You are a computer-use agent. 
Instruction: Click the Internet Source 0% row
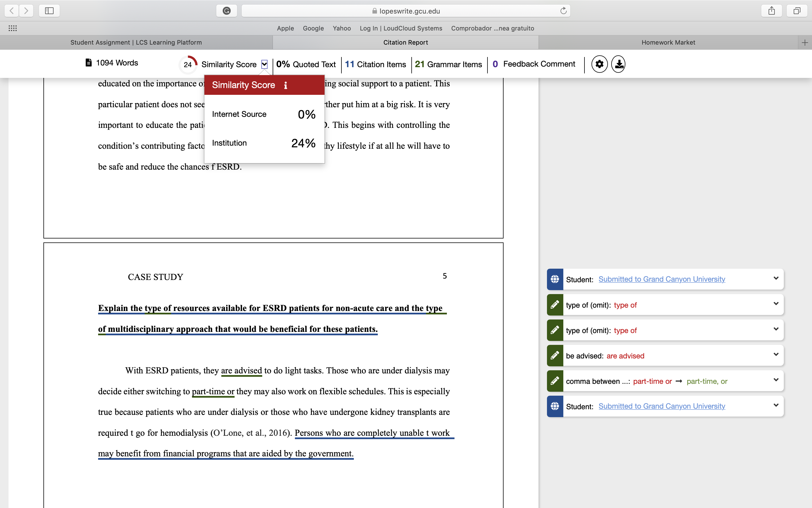(264, 114)
